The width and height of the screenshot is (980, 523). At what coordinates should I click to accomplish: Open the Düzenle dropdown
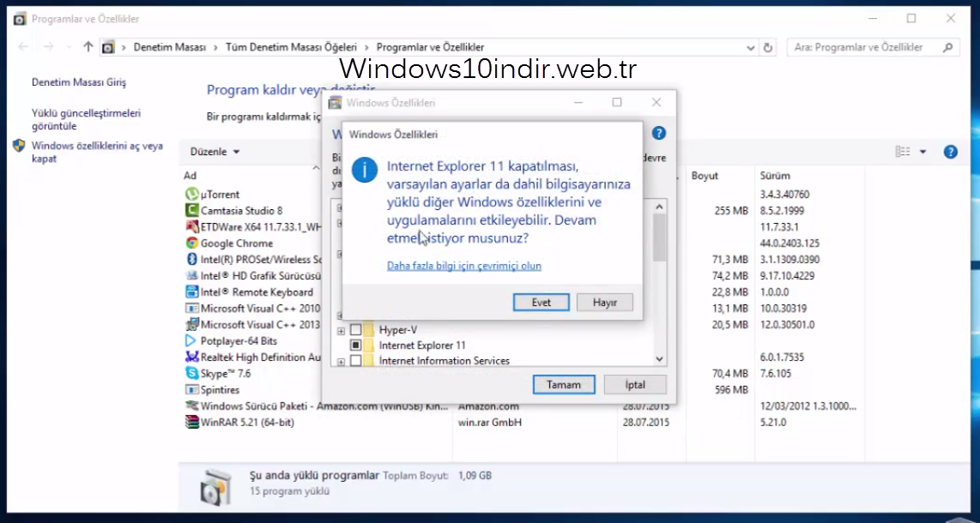[215, 152]
